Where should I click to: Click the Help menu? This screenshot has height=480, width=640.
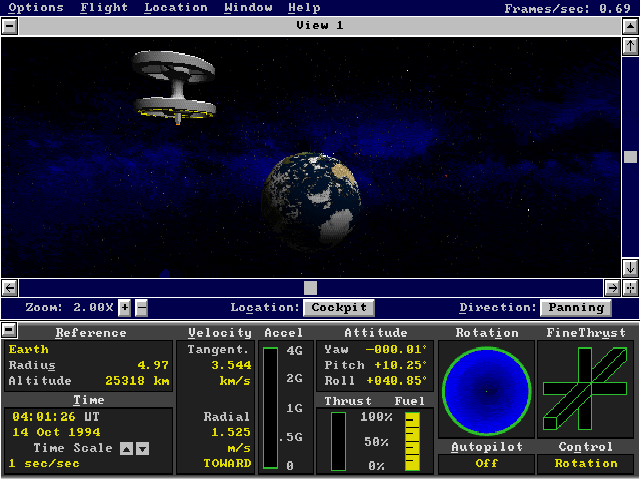click(304, 7)
